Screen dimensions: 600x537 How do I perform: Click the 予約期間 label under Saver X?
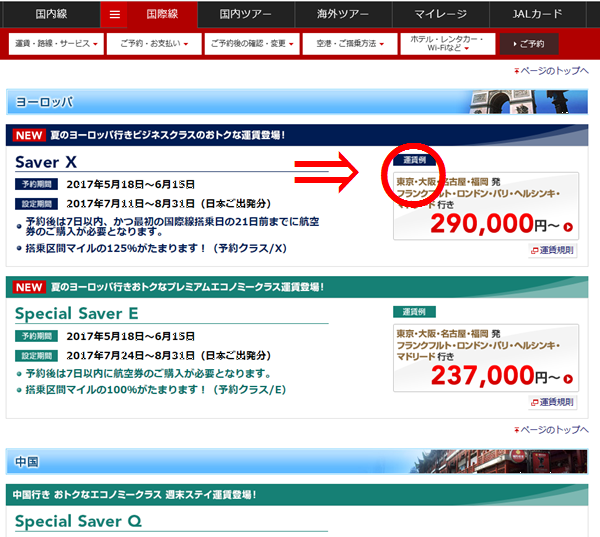[36, 184]
